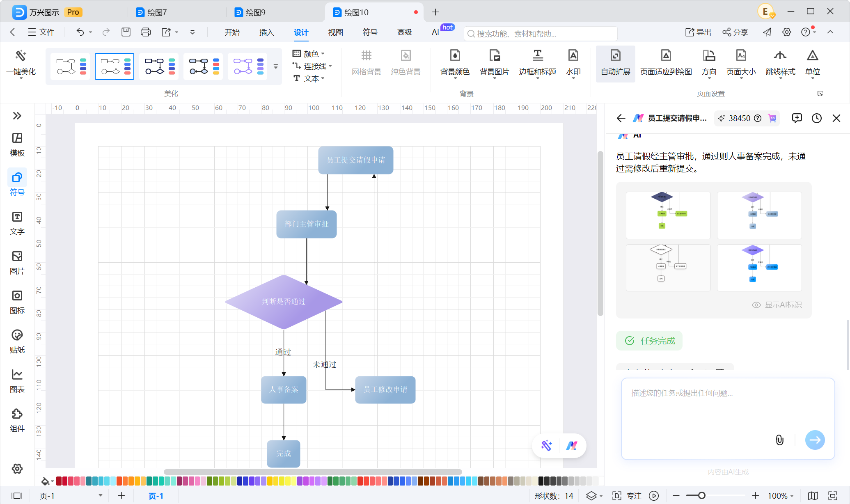Open the Connector (连接线) dropdown
The width and height of the screenshot is (850, 504).
pyautogui.click(x=312, y=66)
